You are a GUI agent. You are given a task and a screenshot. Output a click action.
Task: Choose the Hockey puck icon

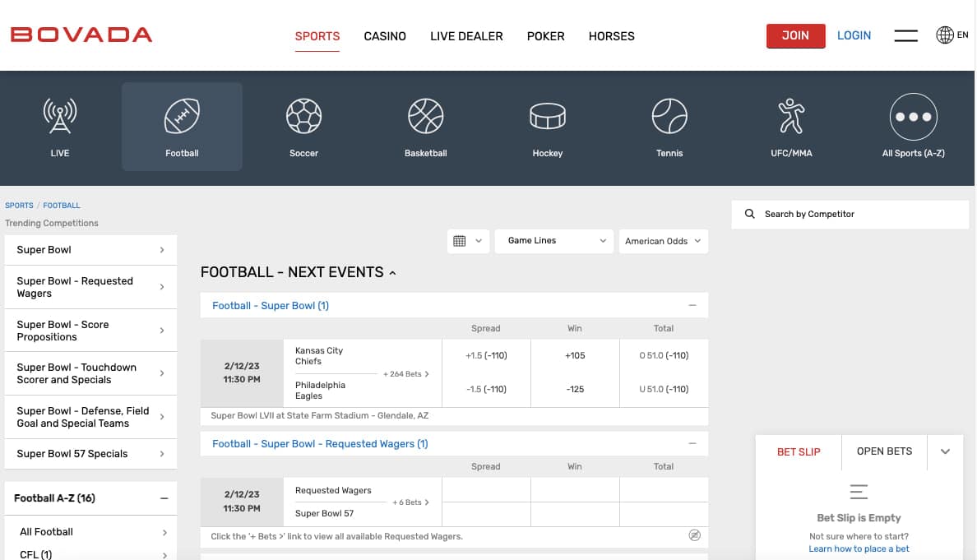coord(548,116)
